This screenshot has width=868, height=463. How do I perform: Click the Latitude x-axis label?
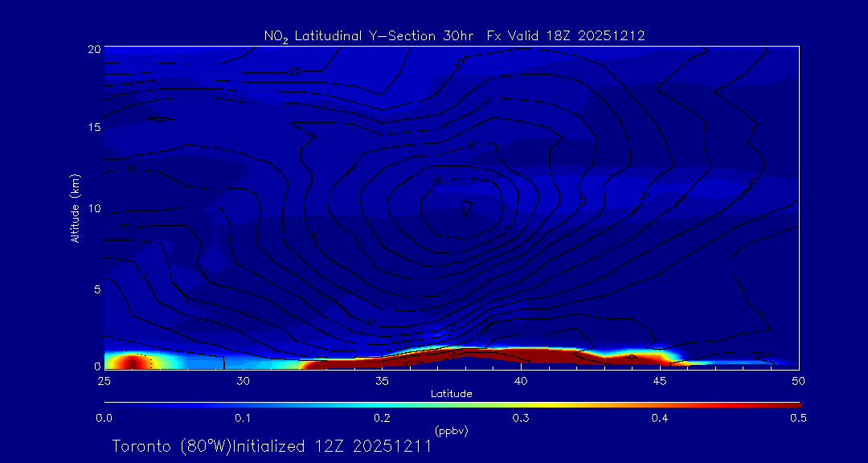coord(451,394)
